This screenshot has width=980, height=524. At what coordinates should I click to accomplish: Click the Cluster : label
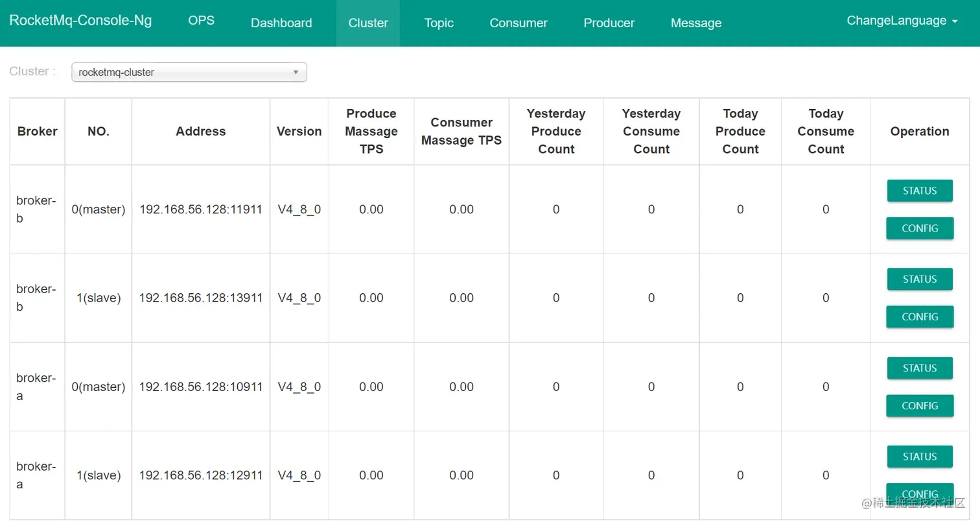click(32, 71)
